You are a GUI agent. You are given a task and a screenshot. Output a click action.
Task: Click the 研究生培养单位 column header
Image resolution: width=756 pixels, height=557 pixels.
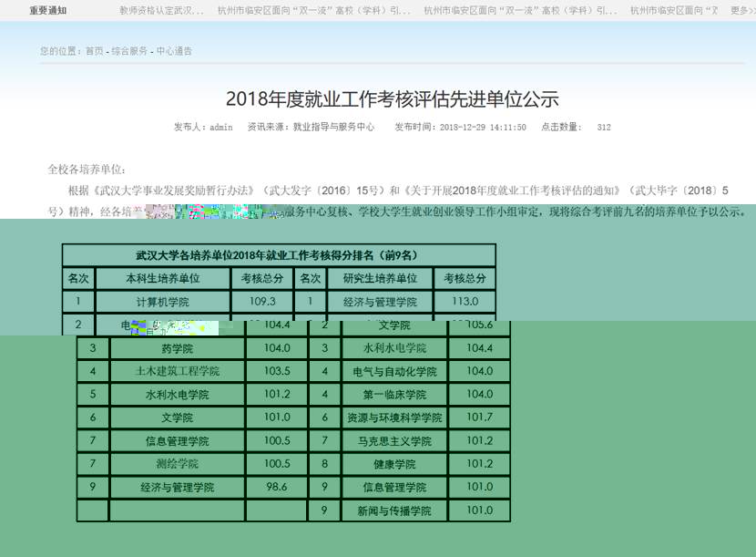(380, 279)
